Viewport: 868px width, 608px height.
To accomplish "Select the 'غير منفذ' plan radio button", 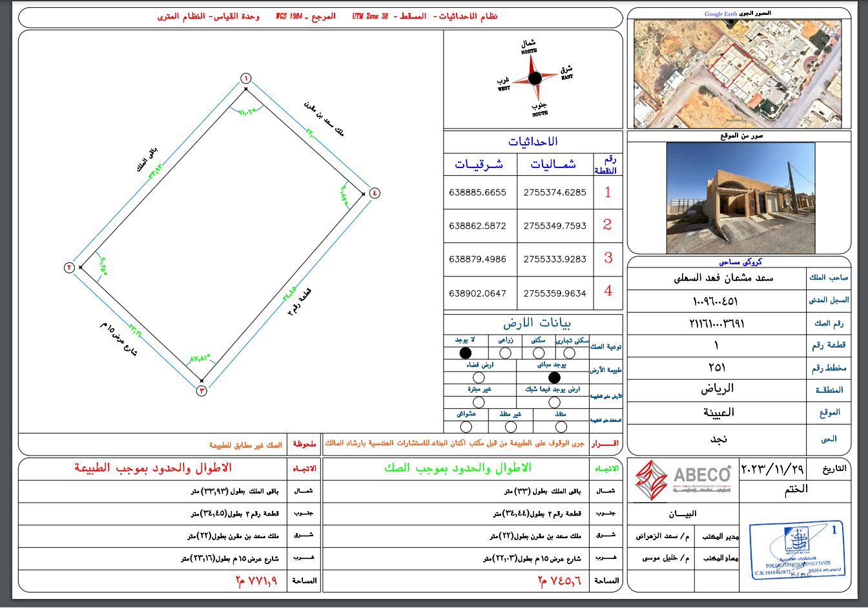I will tap(511, 426).
